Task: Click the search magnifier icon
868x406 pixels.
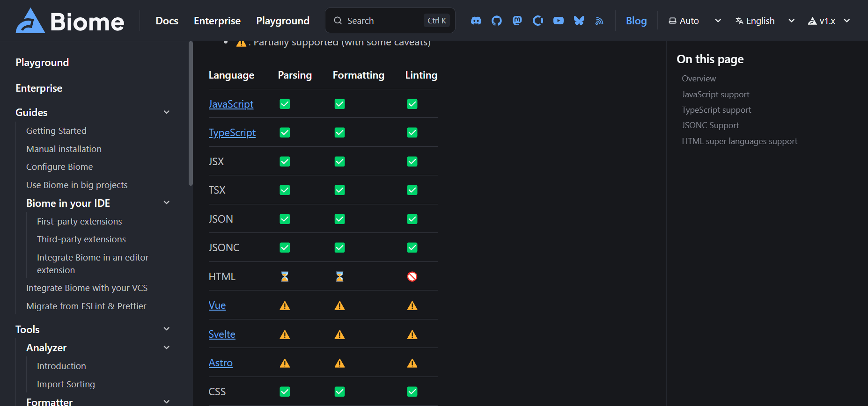Action: [x=338, y=21]
